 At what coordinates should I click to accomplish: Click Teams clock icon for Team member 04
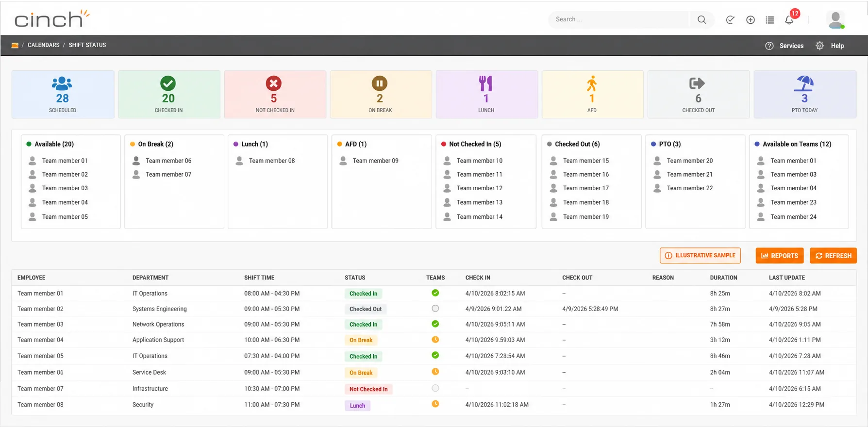tap(435, 339)
